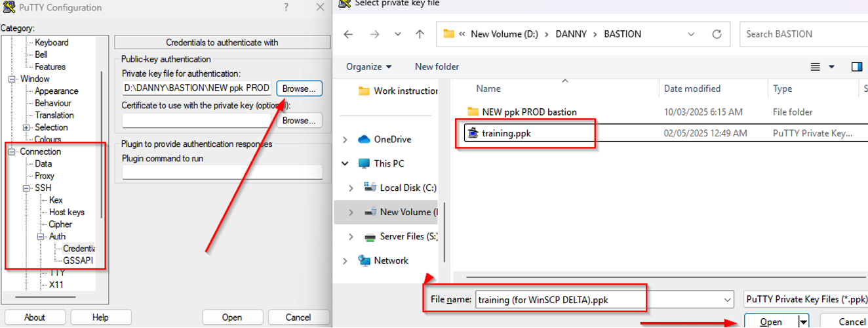868x328 pixels.
Task: Browse for the private key file
Action: tap(299, 88)
